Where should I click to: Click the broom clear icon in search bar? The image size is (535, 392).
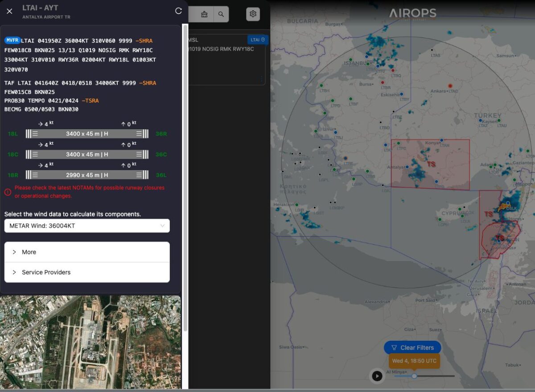tap(204, 14)
